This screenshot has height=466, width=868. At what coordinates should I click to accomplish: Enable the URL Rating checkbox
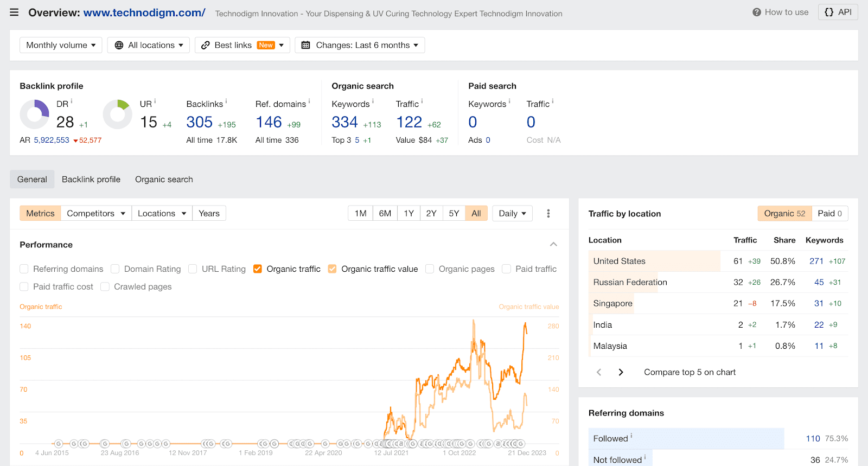click(193, 269)
